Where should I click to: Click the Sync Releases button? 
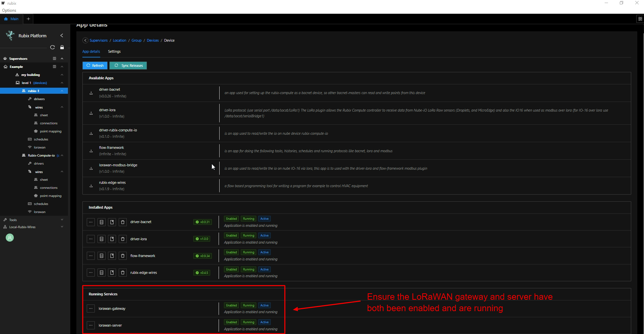pyautogui.click(x=128, y=66)
